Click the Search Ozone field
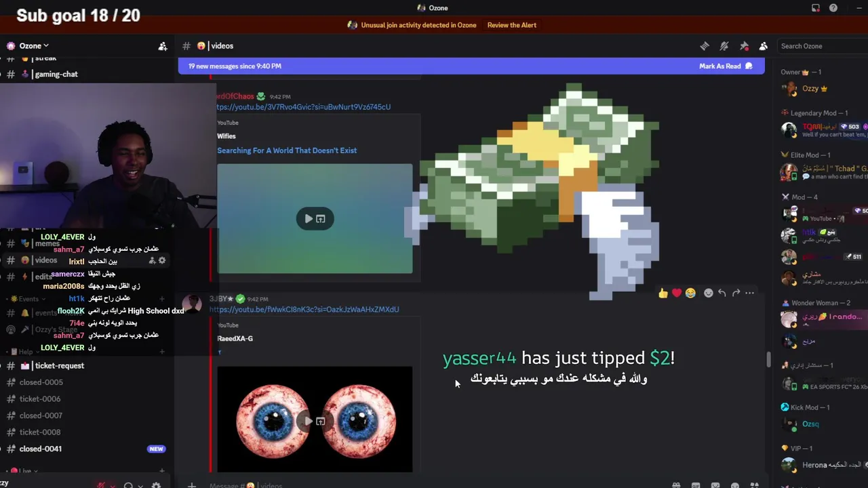The width and height of the screenshot is (868, 488). pos(822,46)
